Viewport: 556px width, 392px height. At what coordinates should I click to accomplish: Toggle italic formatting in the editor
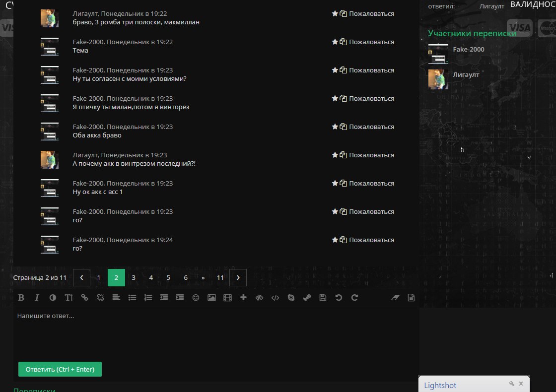click(x=37, y=298)
